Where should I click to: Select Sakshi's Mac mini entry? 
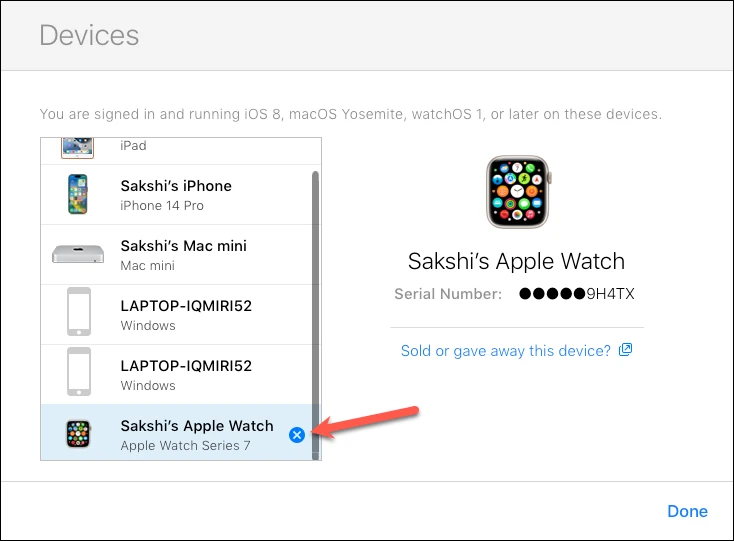click(176, 255)
